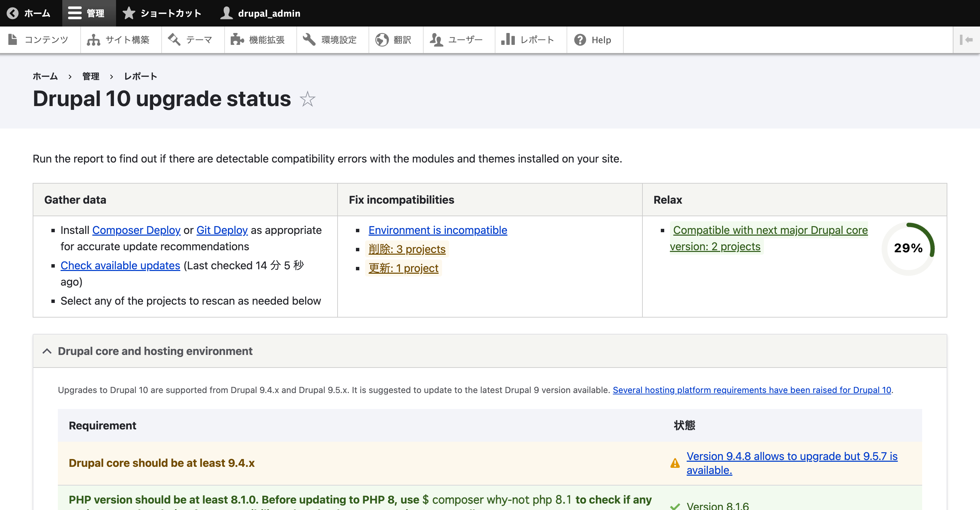
Task: Click the Relax heading
Action: coord(668,200)
